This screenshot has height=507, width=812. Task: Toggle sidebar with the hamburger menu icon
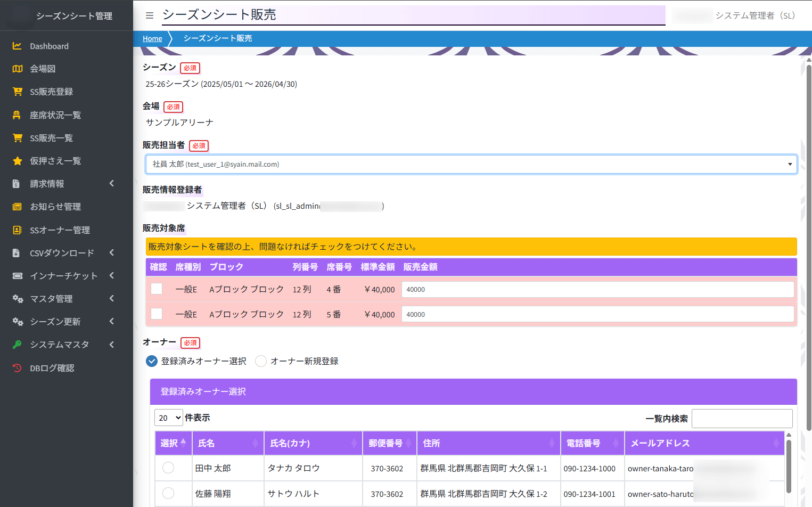coord(150,15)
